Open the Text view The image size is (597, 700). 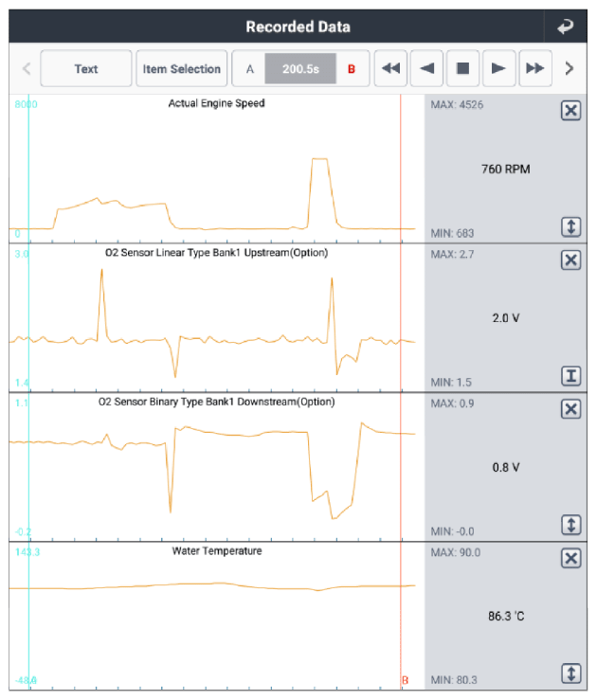[x=86, y=69]
